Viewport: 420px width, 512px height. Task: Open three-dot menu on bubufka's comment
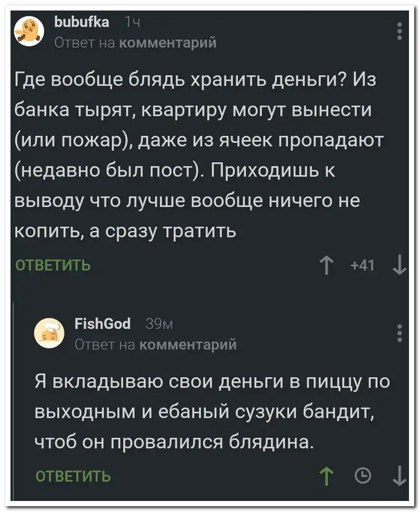pyautogui.click(x=400, y=31)
